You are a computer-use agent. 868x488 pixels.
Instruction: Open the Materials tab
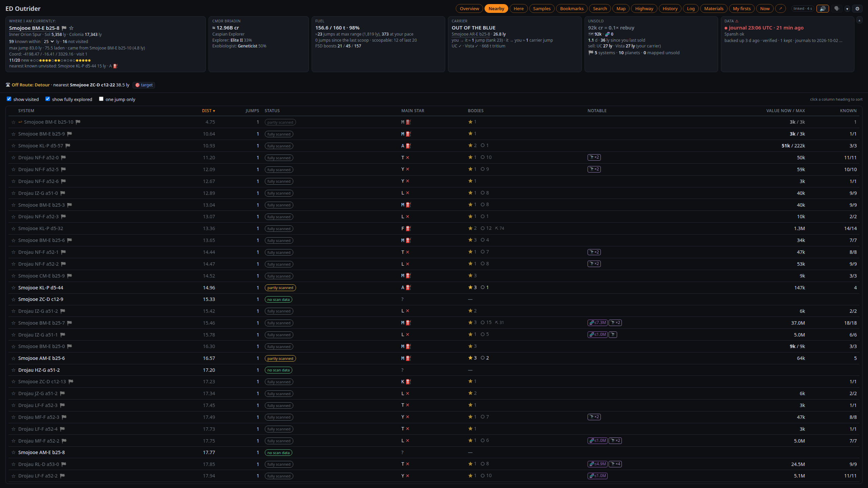point(713,8)
